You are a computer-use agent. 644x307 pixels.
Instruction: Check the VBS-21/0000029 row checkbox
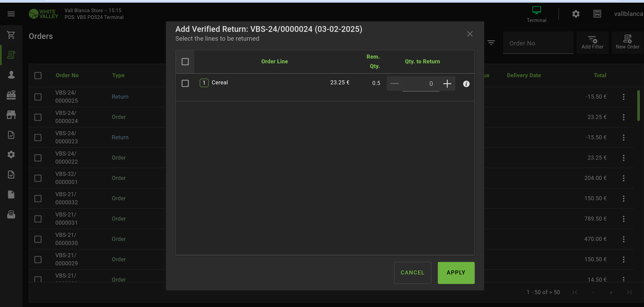(38, 260)
